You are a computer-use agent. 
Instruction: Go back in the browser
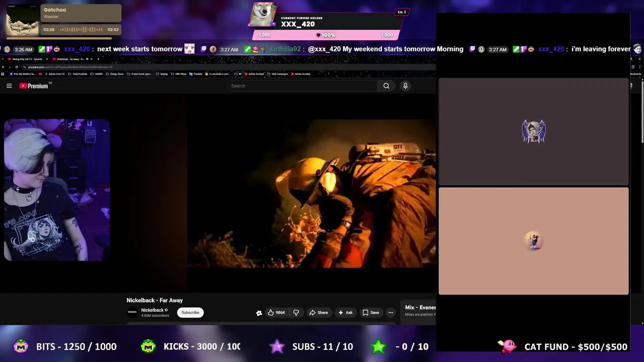pos(3,67)
